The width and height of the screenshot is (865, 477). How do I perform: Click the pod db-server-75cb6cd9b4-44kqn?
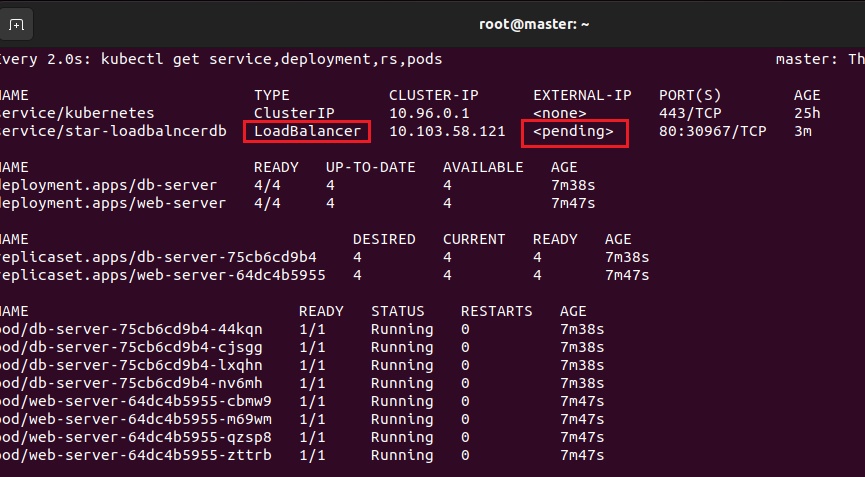click(x=131, y=329)
